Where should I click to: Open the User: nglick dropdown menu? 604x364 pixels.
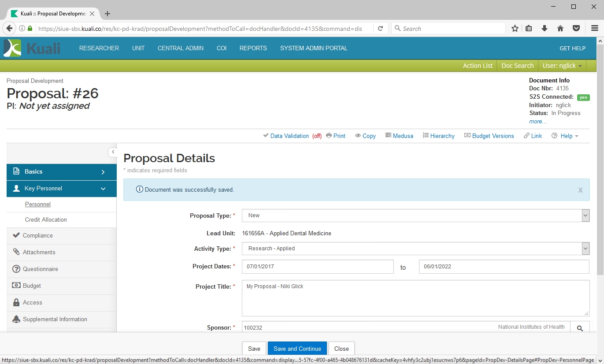coord(562,66)
